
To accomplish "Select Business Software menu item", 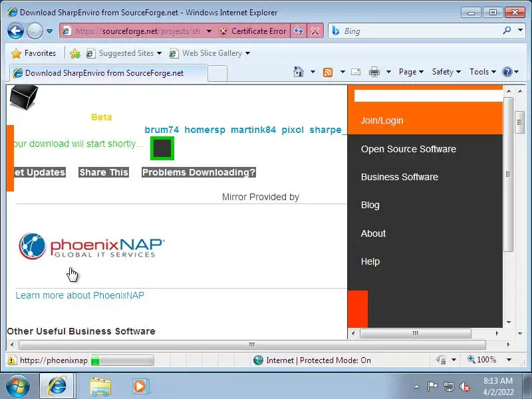I will click(x=400, y=177).
